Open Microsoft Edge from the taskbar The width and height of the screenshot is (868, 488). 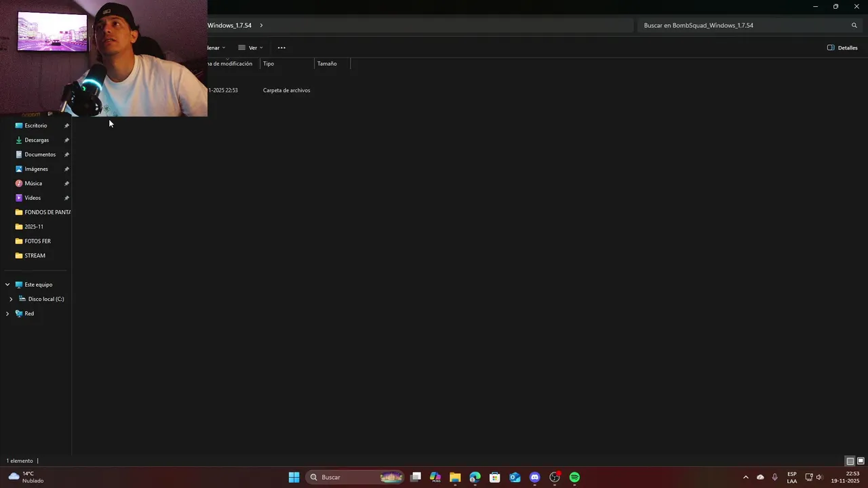(475, 477)
